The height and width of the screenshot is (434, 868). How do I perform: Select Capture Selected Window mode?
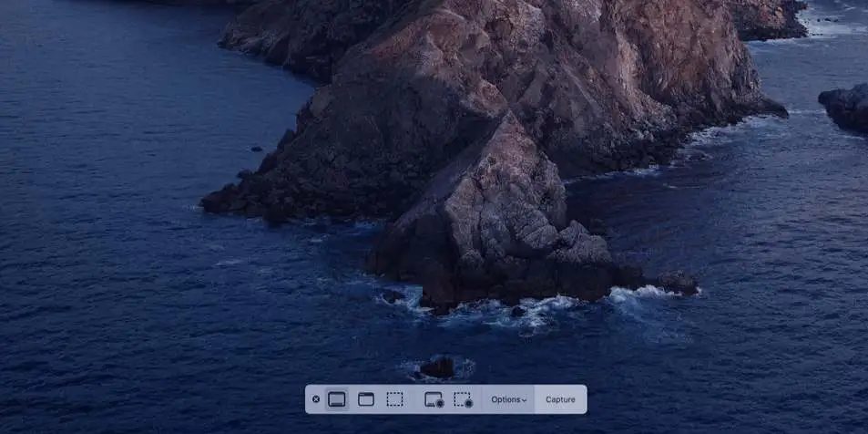click(366, 399)
